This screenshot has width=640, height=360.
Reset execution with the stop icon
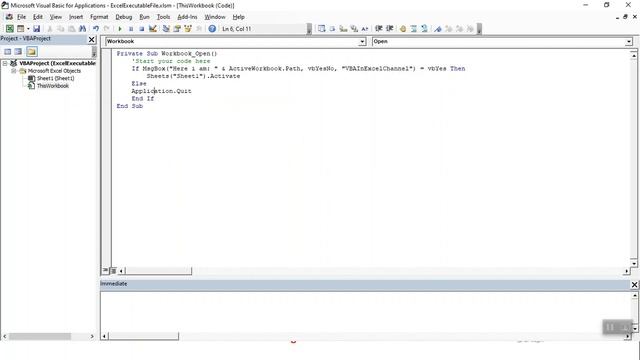142,29
